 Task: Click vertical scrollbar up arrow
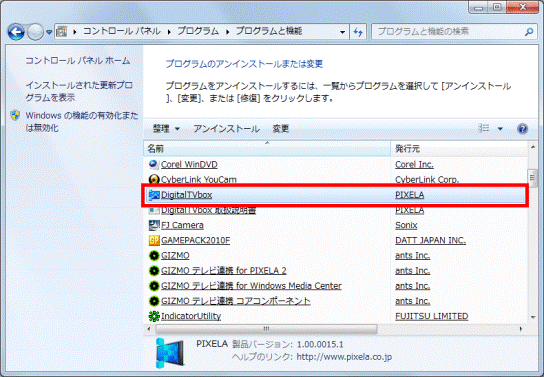tap(533, 147)
